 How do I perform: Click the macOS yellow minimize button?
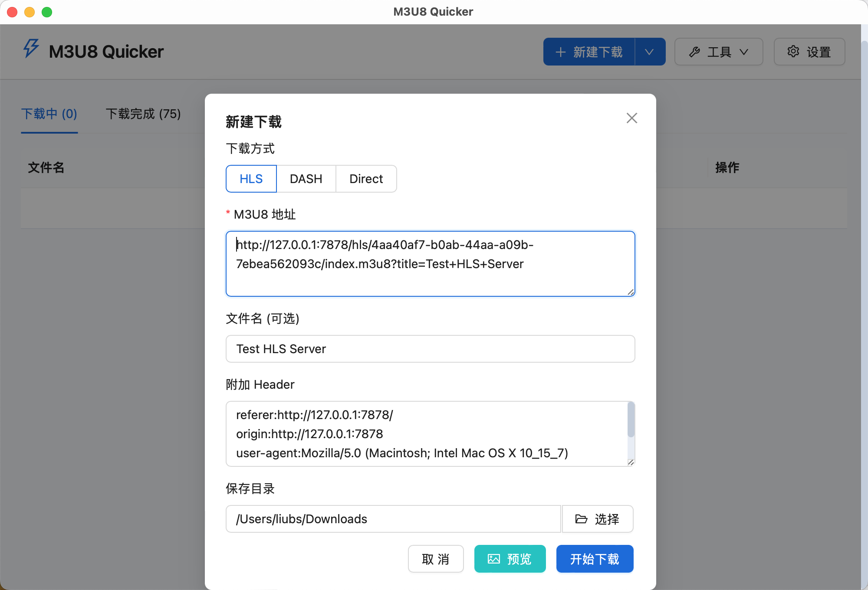coord(30,12)
